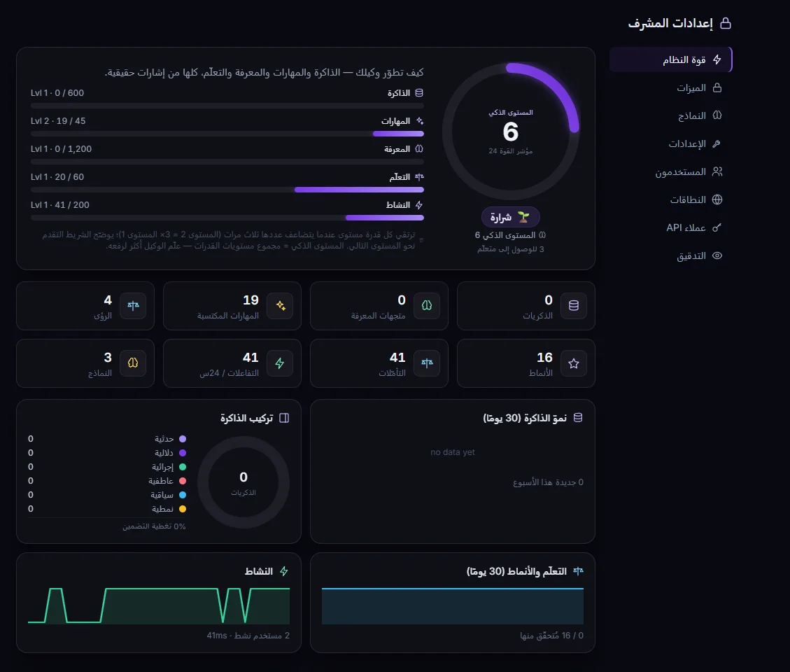Viewport: 790px width, 672px height.
Task: Click the lock icon beside الميزات
Action: pos(717,87)
